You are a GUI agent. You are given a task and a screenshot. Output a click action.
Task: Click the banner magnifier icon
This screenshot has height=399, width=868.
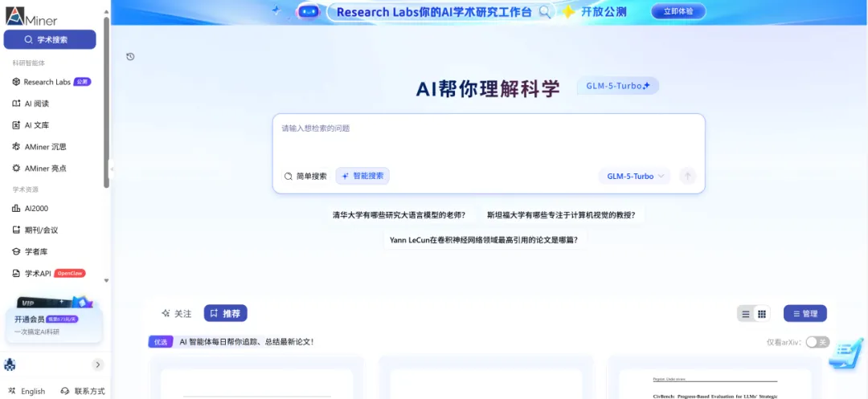[x=545, y=11]
